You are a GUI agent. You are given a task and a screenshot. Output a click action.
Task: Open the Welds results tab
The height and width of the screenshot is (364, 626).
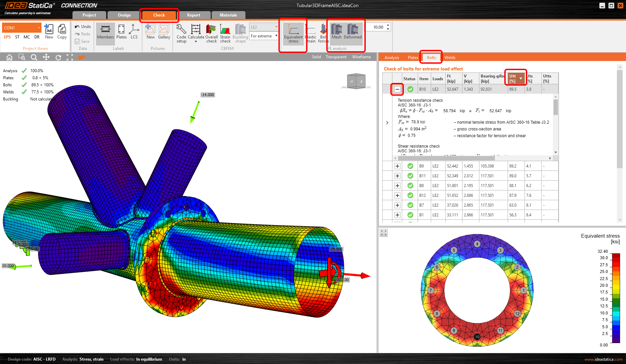click(450, 58)
